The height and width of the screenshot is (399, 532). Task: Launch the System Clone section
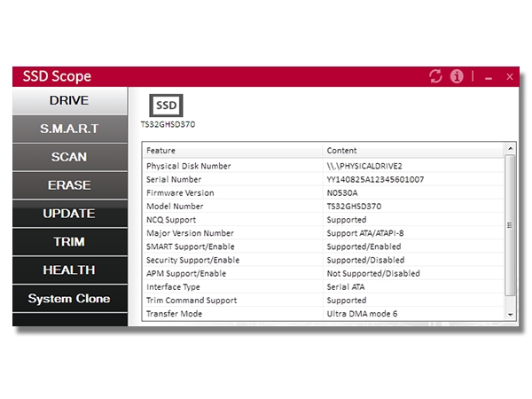click(68, 299)
